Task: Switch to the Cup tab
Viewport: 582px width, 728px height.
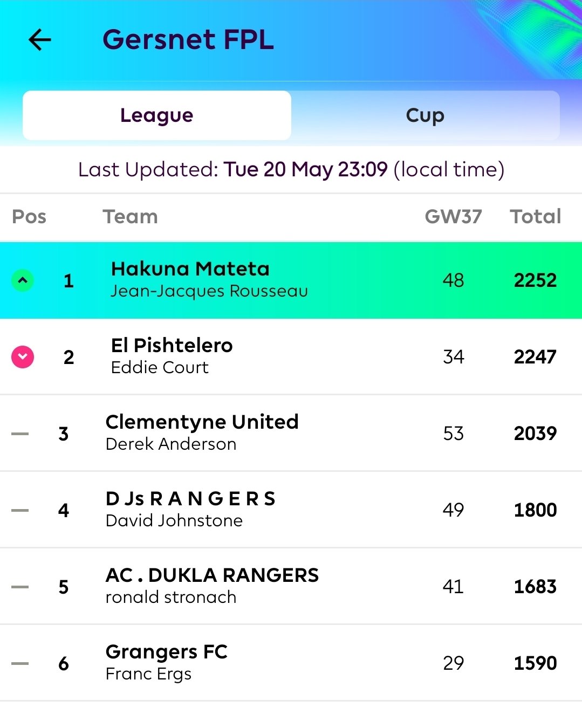Action: click(x=425, y=115)
